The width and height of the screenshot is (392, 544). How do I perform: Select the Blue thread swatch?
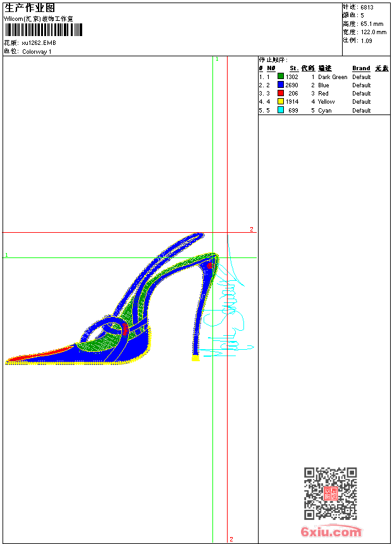click(281, 85)
